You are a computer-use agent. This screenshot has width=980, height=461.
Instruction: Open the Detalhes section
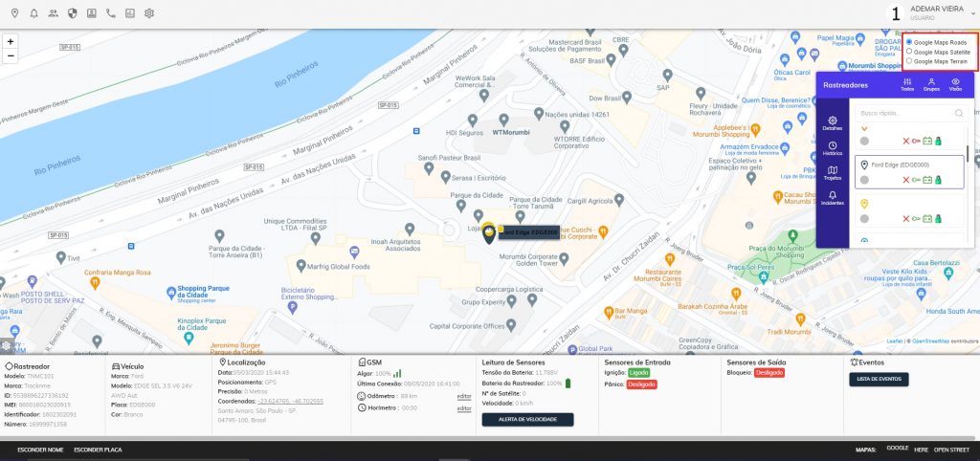(x=833, y=123)
